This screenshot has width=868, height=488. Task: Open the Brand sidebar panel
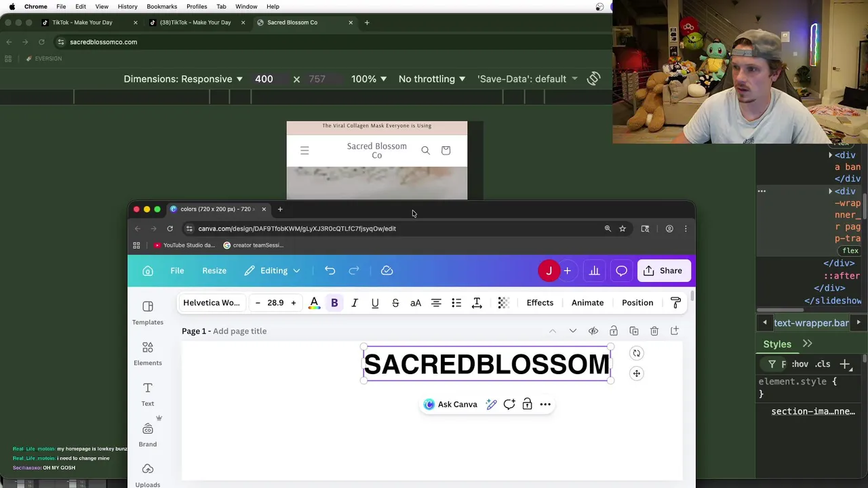148,434
